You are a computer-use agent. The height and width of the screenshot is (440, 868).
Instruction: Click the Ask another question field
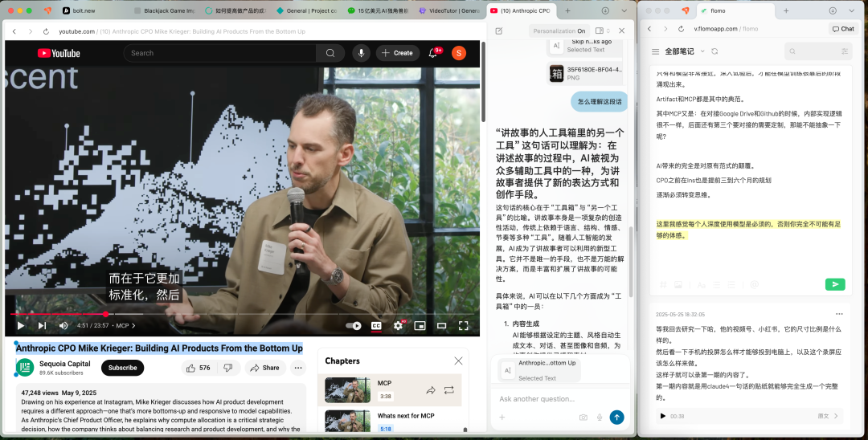point(559,398)
